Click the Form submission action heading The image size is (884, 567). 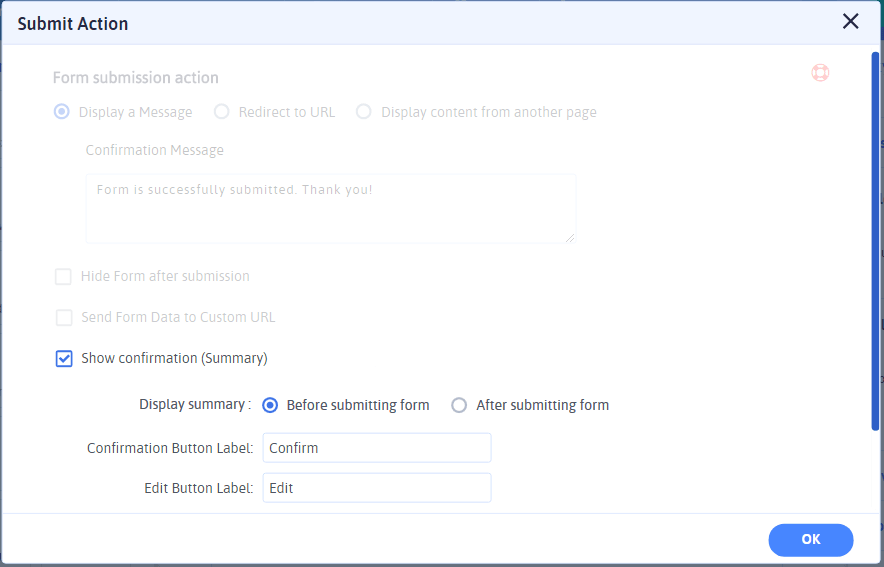(135, 78)
